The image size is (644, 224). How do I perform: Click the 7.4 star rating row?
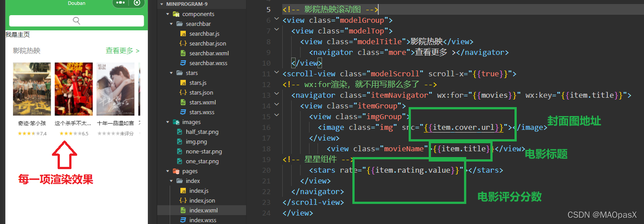coord(32,133)
